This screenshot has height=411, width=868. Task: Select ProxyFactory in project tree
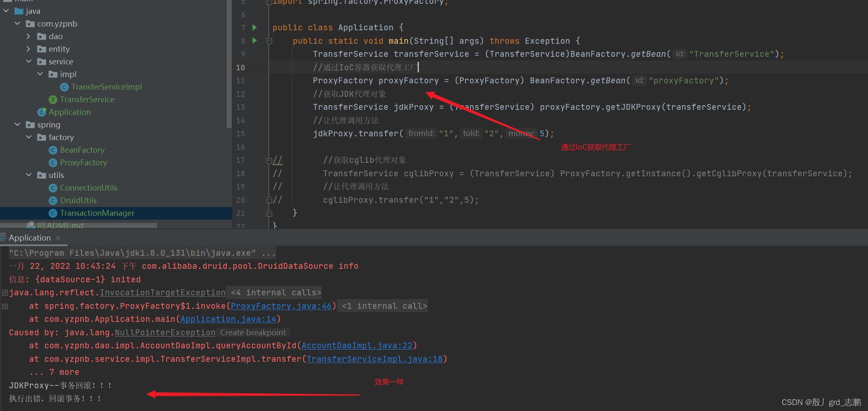(84, 162)
